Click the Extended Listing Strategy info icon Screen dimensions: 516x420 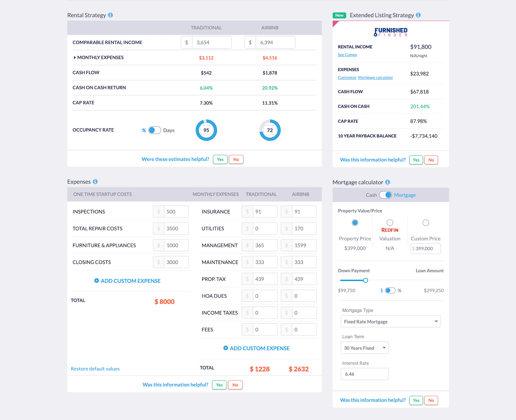pyautogui.click(x=418, y=15)
